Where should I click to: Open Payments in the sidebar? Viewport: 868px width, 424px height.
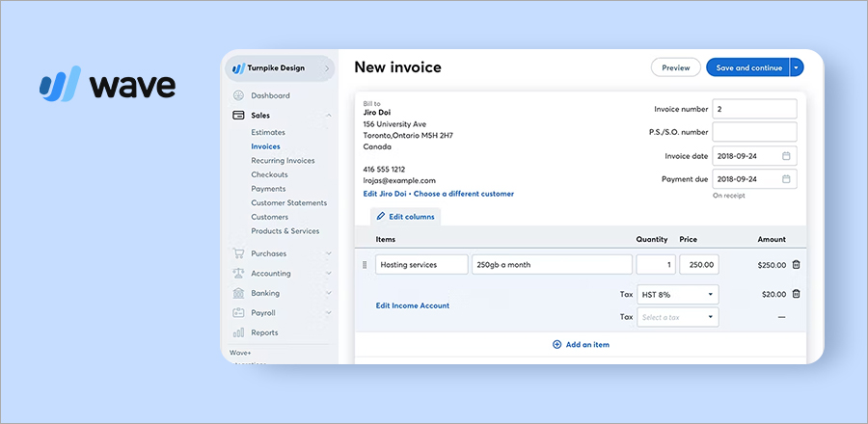[268, 189]
